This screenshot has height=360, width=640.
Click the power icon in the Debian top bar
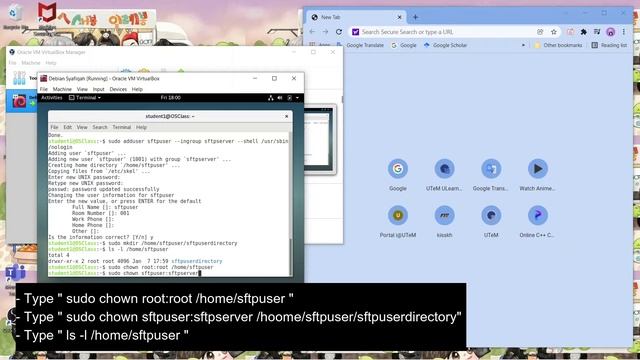click(289, 98)
